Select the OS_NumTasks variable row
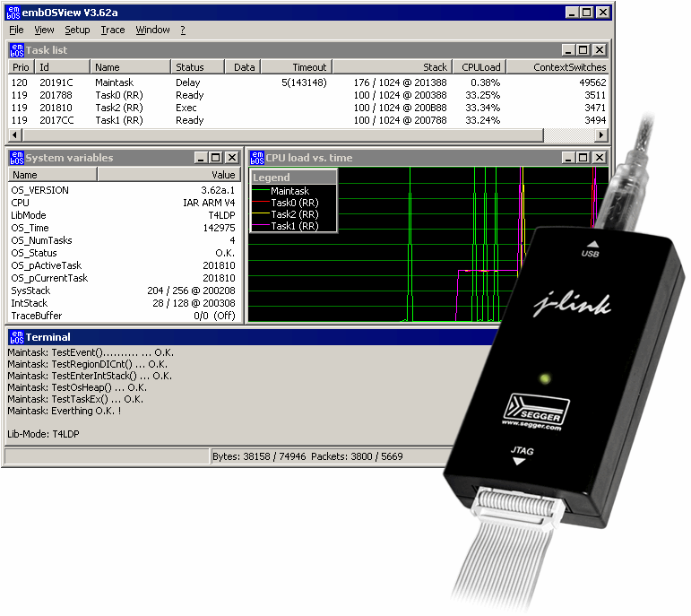 124,240
